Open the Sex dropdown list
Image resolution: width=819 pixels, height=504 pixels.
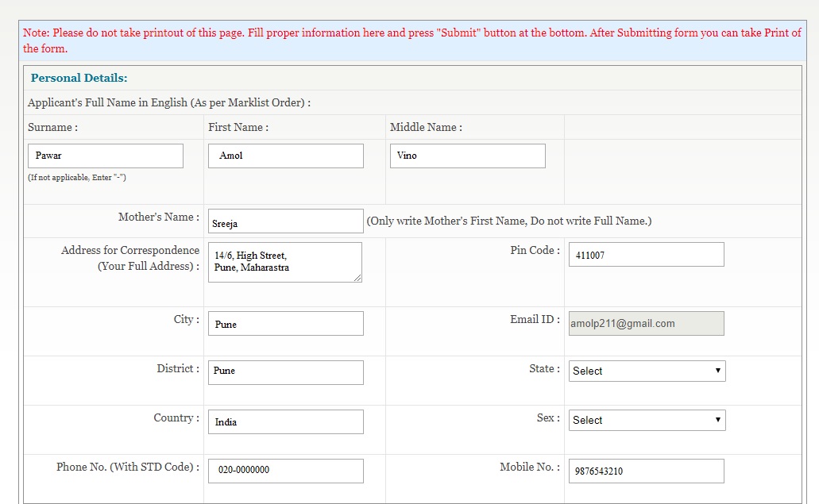tap(647, 420)
